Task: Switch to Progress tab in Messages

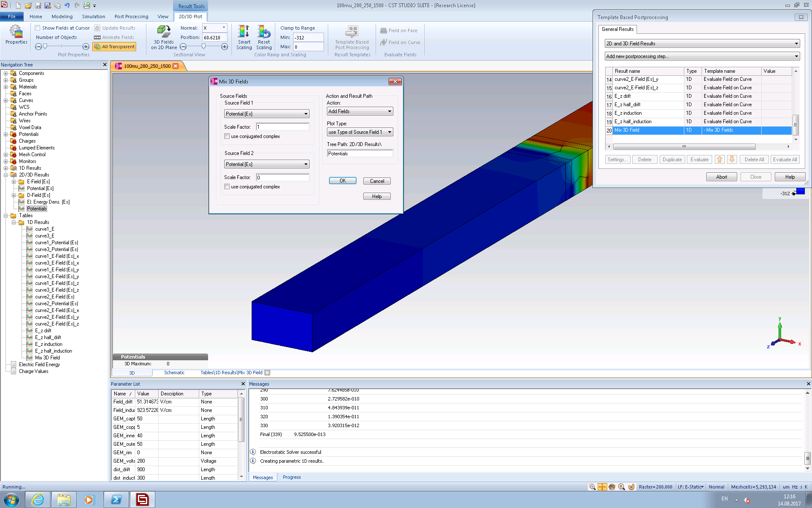Action: (292, 477)
